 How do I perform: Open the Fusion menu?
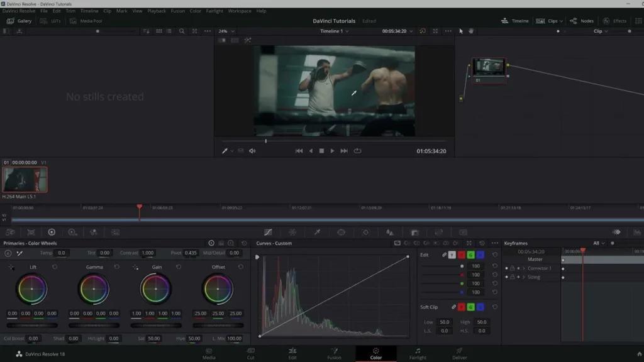pyautogui.click(x=177, y=11)
